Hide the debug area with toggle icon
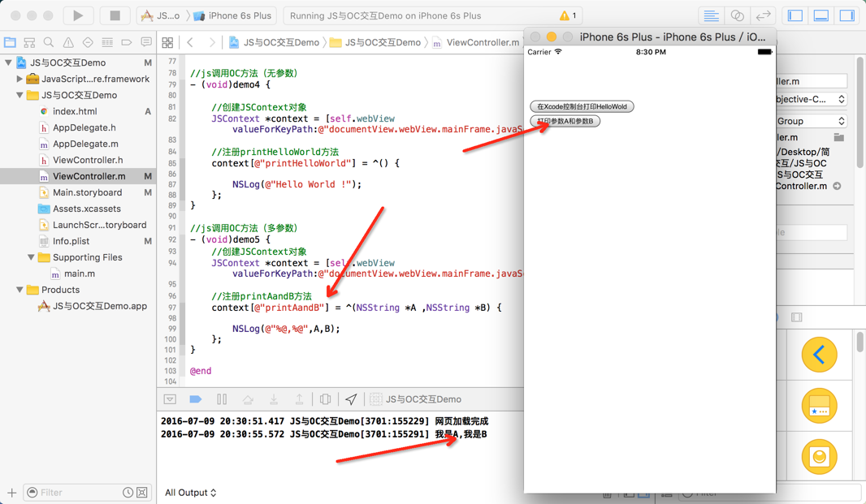Image resolution: width=866 pixels, height=504 pixels. [x=170, y=399]
